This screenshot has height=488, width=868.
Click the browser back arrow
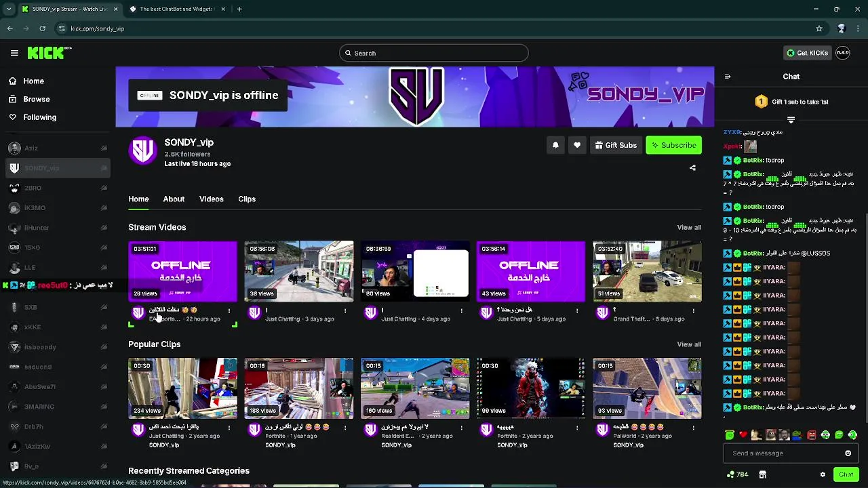point(10,28)
